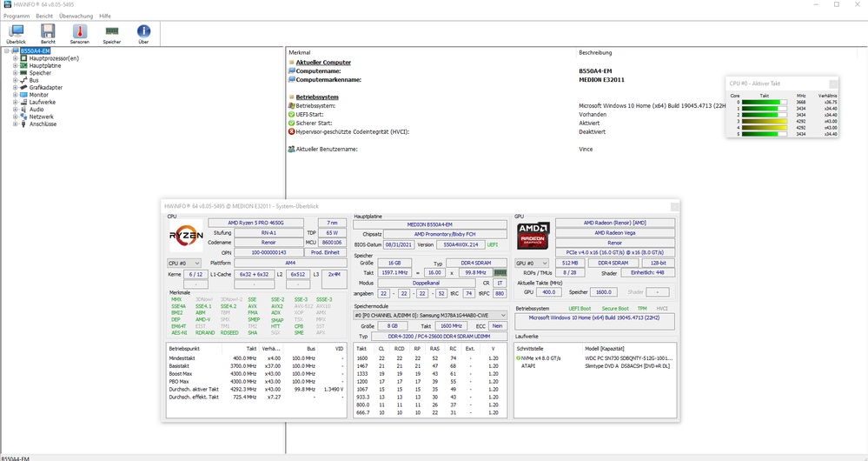Click the network icon next to Netzwerk

[x=23, y=117]
